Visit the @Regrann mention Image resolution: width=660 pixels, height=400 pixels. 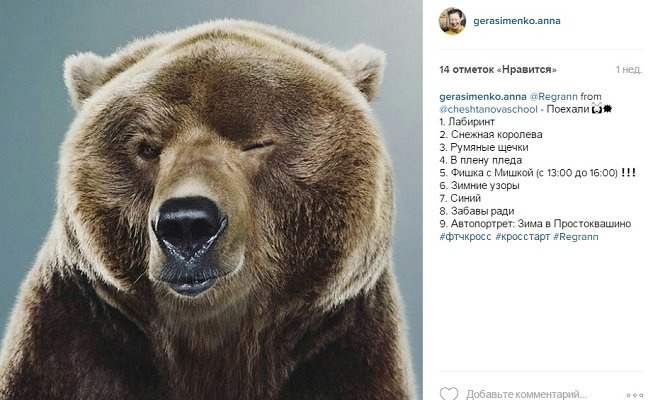pyautogui.click(x=554, y=96)
